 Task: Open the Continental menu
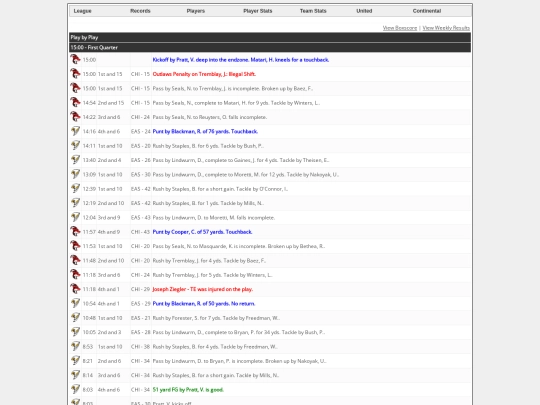coord(427,11)
